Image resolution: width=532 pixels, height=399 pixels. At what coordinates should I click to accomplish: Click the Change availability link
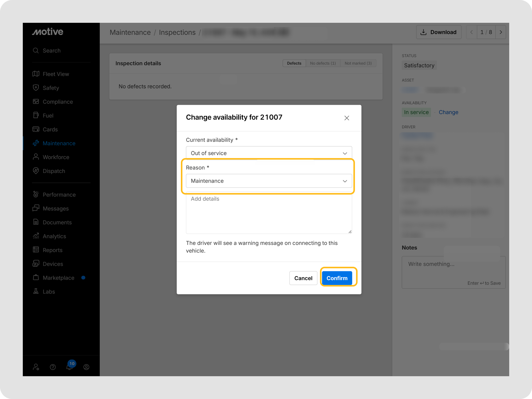(449, 112)
